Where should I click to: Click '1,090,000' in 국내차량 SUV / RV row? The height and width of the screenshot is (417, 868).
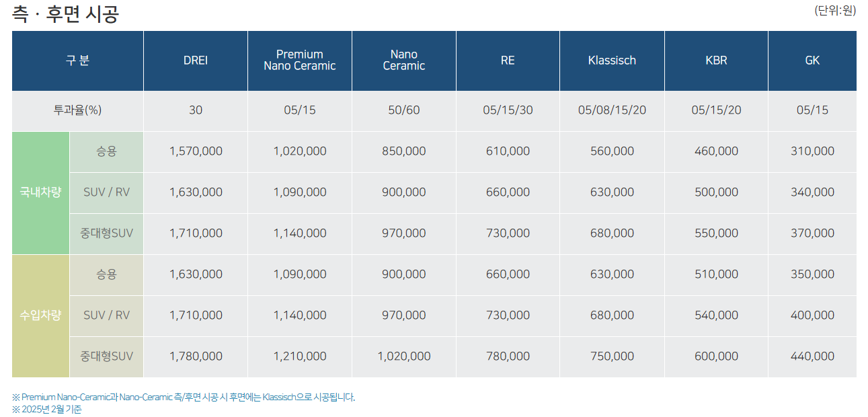click(x=300, y=192)
